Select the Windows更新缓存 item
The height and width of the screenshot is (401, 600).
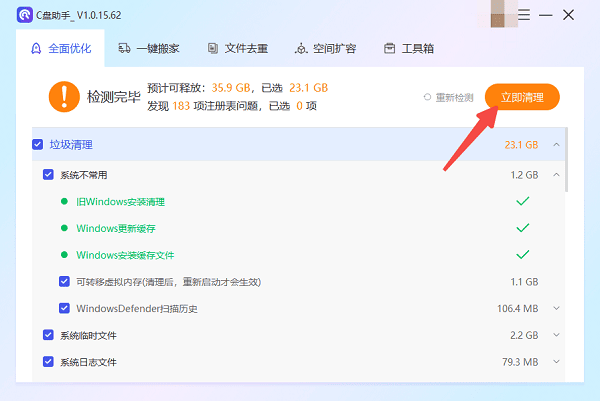[116, 228]
